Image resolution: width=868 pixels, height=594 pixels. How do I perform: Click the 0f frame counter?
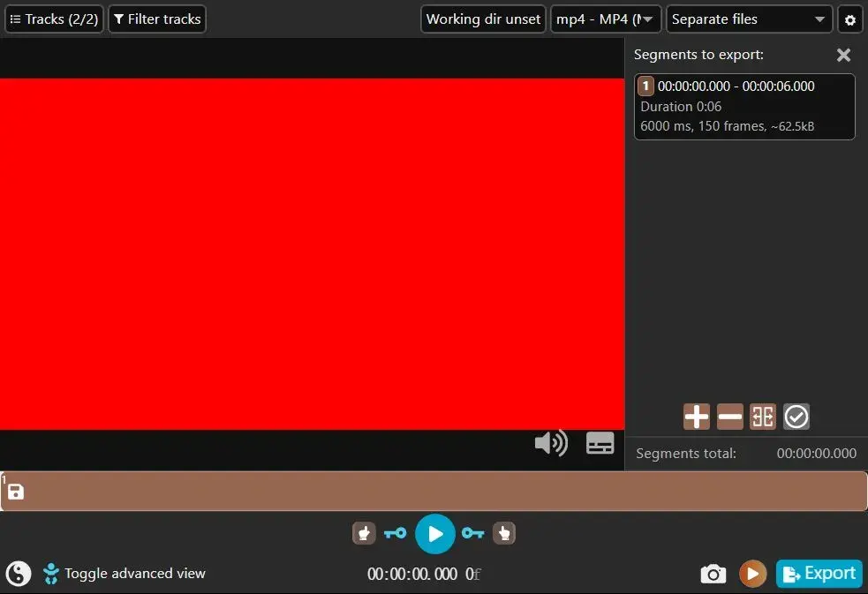pos(472,574)
